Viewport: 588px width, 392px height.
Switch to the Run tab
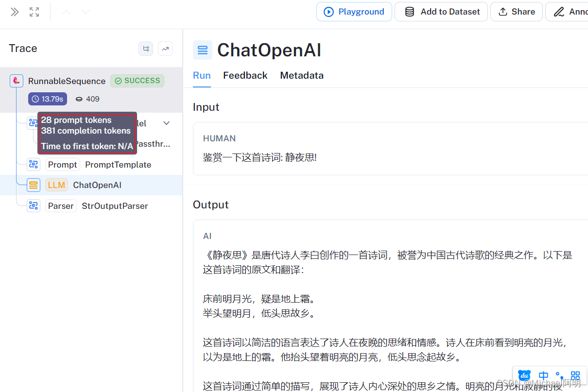[202, 75]
